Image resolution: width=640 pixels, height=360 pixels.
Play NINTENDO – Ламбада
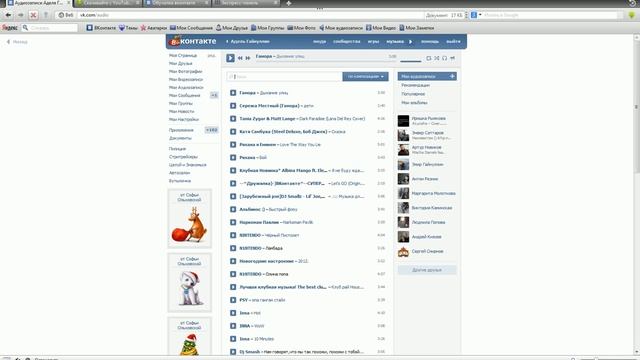point(233,248)
